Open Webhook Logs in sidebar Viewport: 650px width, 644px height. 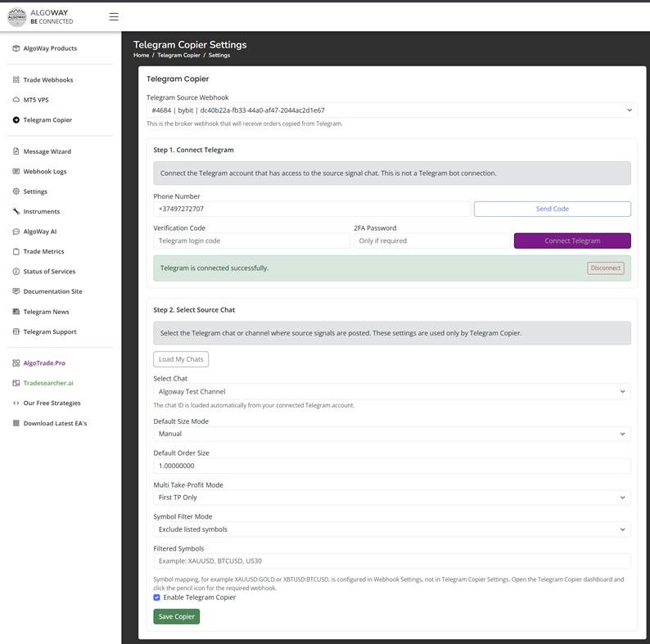[x=45, y=171]
